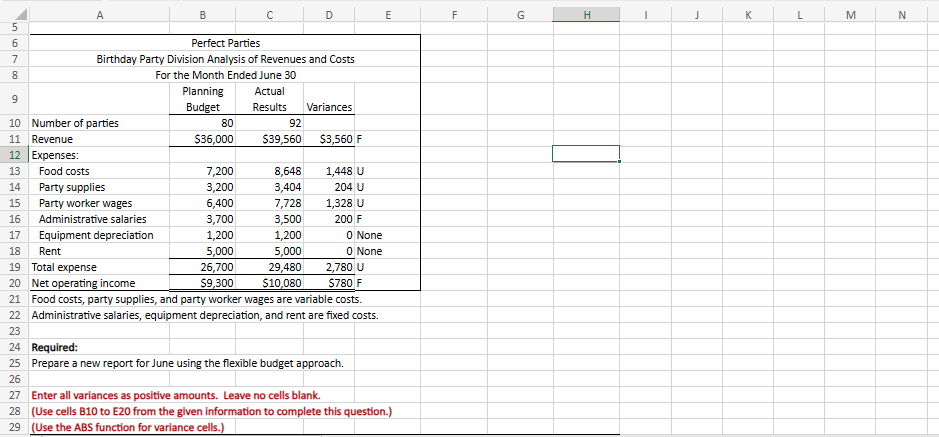
Task: Select revenue variance cell $3,560
Action: click(x=329, y=139)
